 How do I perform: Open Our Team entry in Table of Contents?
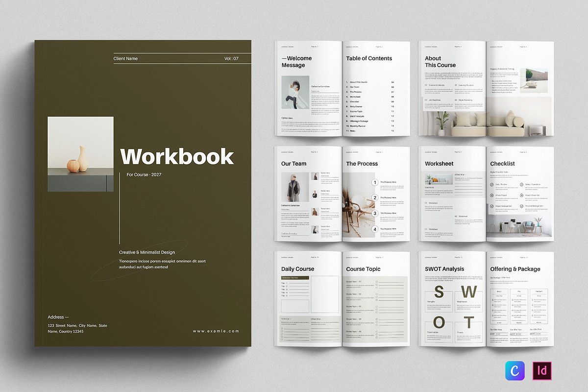pyautogui.click(x=355, y=87)
